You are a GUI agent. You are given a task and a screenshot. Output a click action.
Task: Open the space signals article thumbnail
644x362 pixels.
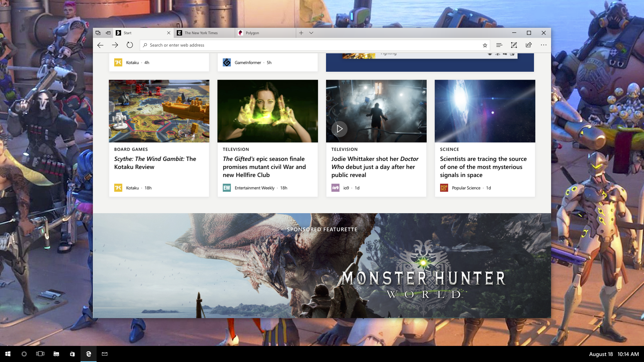click(x=485, y=111)
